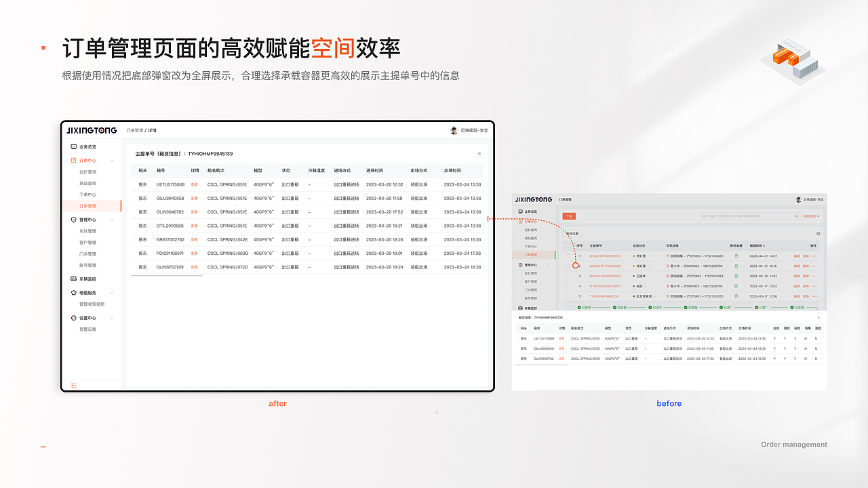
Task: Select 下单中心 in the after mockup sidebar
Action: click(87, 195)
